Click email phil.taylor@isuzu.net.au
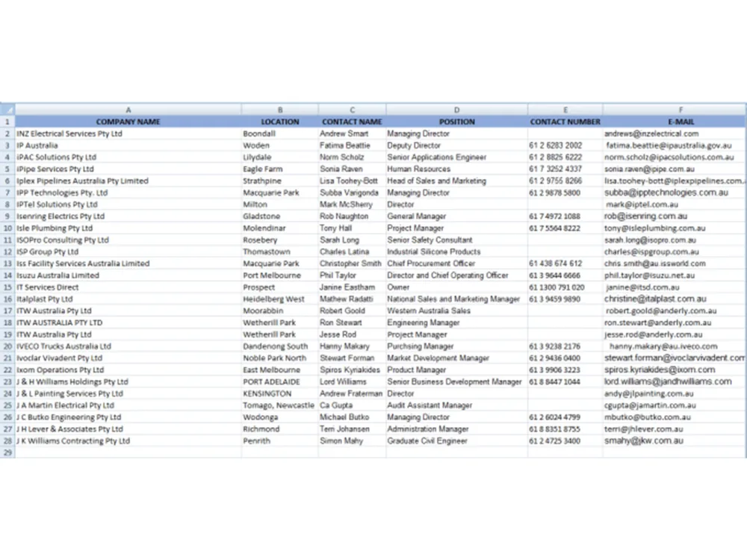 (675, 276)
